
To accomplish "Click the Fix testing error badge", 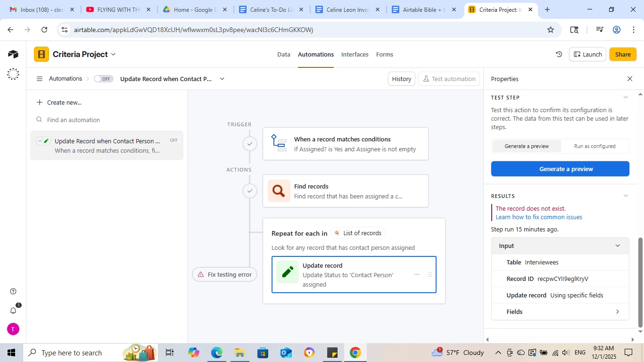I will tap(224, 274).
